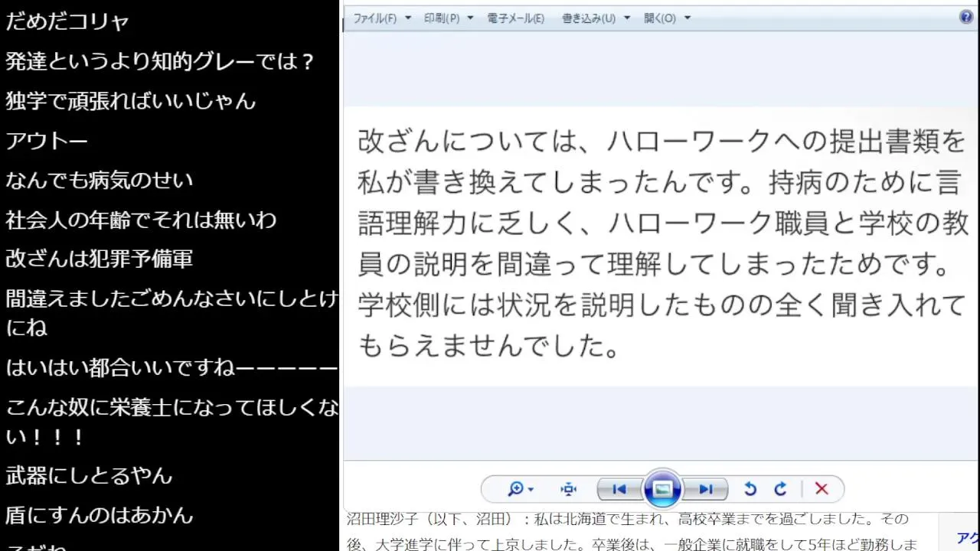980x551 pixels.
Task: Expand the ファイル(F) dropdown arrow
Action: coord(407,18)
